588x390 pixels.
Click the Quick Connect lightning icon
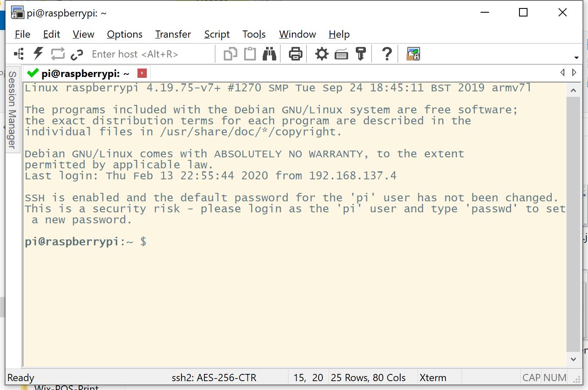[38, 54]
